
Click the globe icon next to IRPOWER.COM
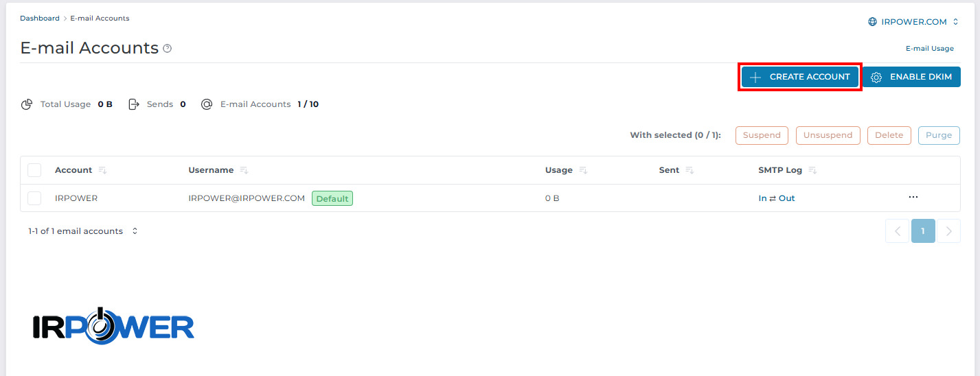click(x=872, y=22)
